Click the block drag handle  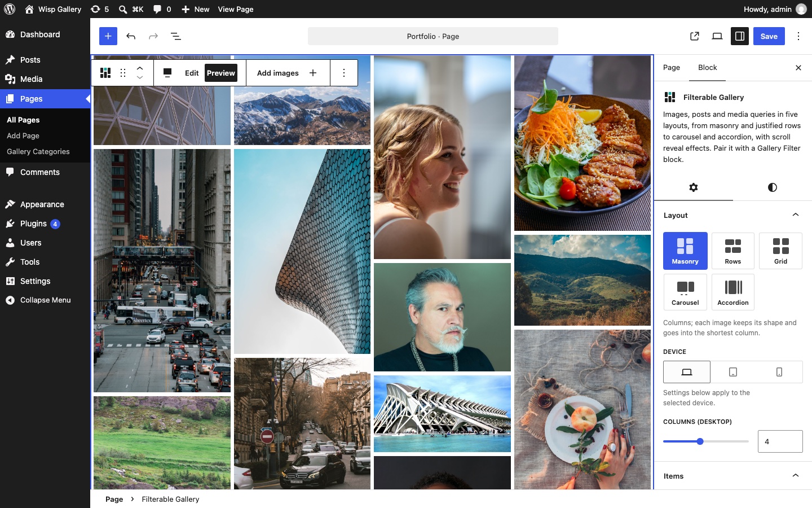(x=123, y=73)
